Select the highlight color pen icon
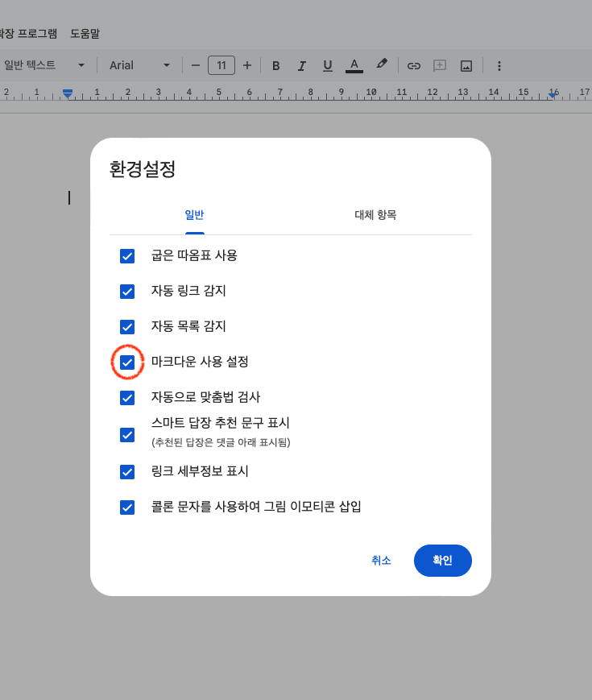The height and width of the screenshot is (700, 592). (x=382, y=64)
